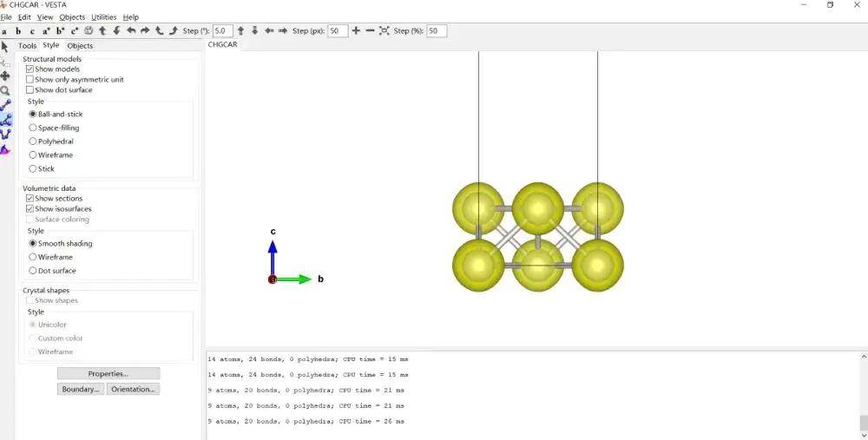Translate view downward with arrow icon
The height and width of the screenshot is (440, 868).
(254, 31)
